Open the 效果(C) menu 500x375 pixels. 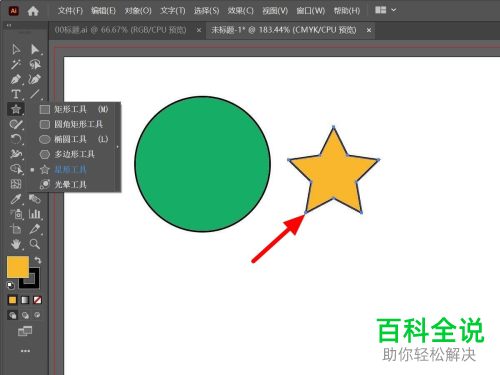241,11
